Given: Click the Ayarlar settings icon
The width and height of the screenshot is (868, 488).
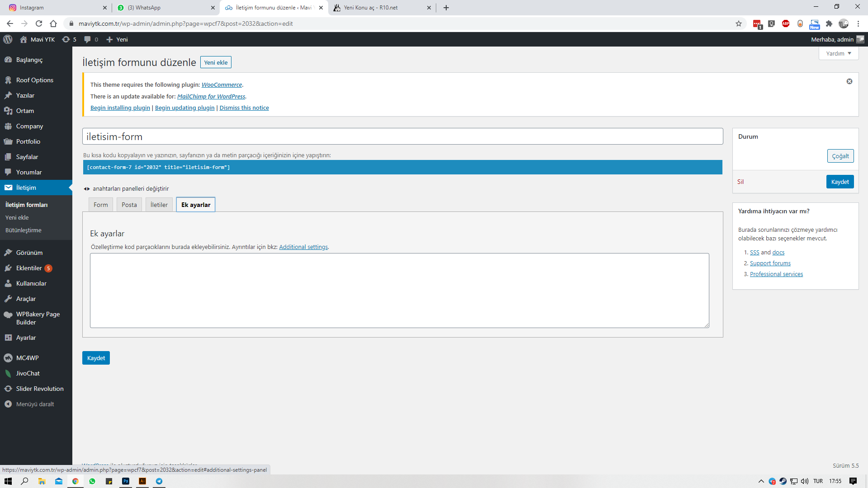Looking at the screenshot, I should pyautogui.click(x=8, y=338).
